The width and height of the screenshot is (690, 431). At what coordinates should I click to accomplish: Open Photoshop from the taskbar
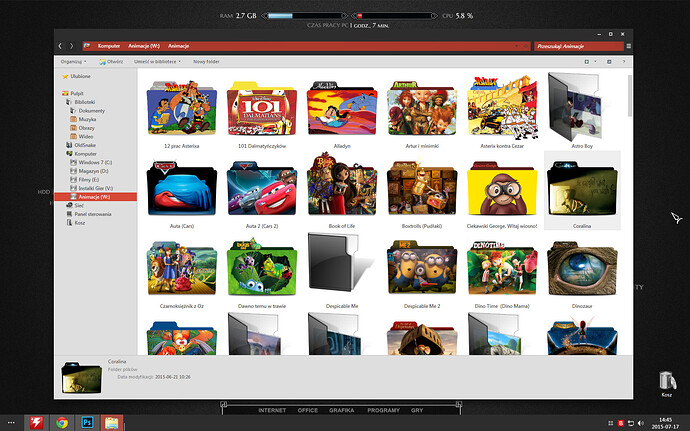[x=87, y=423]
